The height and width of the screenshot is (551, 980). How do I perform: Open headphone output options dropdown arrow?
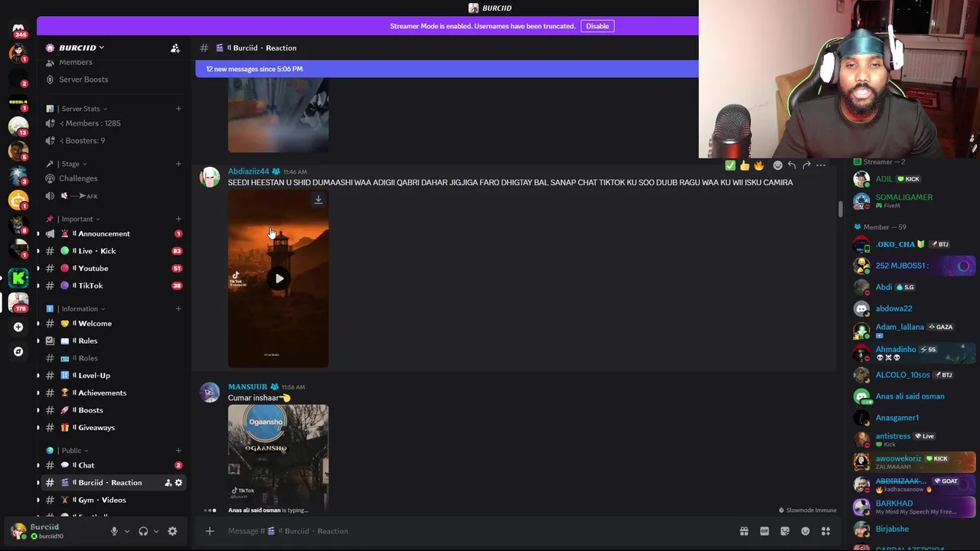point(156,531)
